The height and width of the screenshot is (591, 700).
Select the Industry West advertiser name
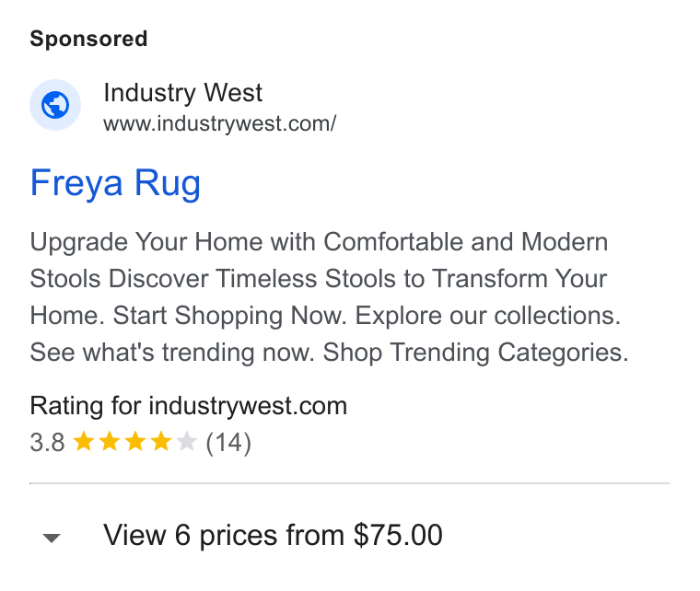182,93
